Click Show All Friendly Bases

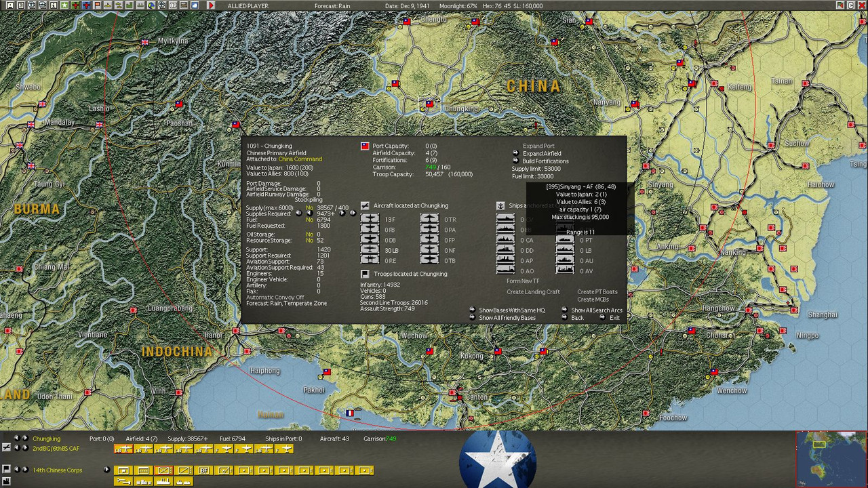click(507, 317)
